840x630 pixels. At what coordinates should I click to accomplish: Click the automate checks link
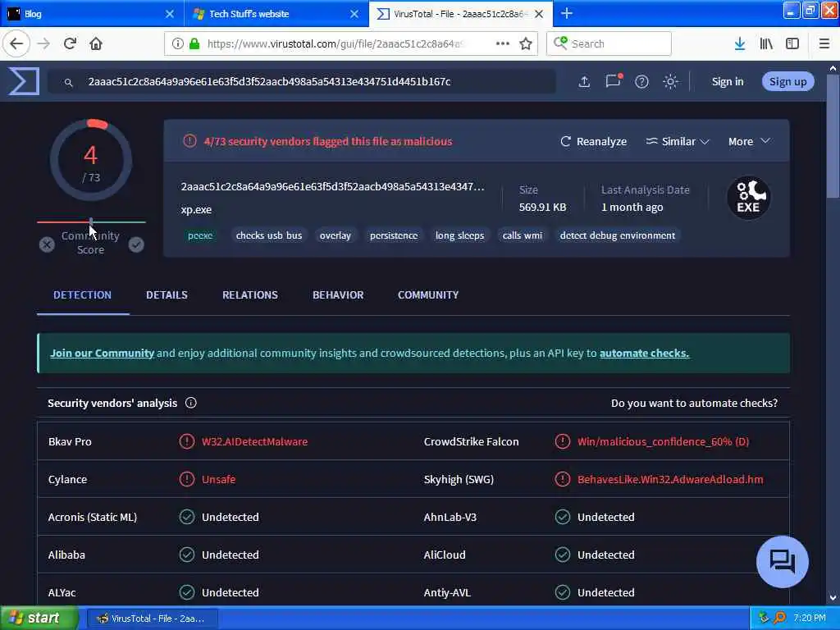pos(644,353)
